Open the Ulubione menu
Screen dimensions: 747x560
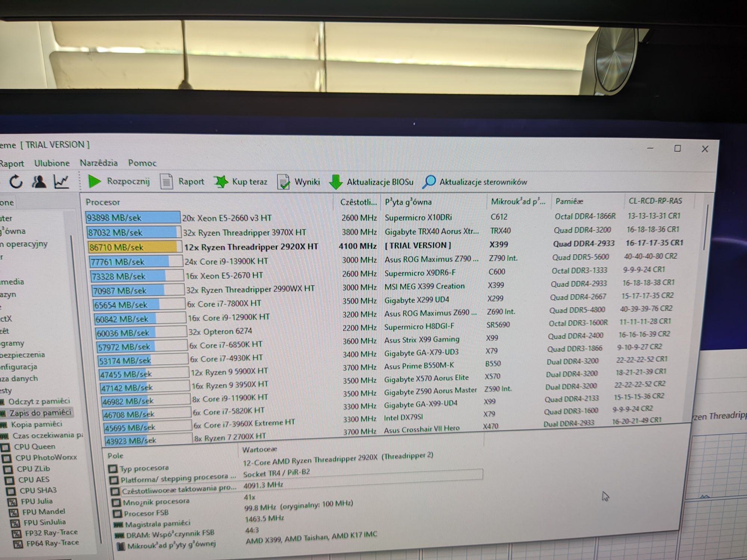[x=52, y=163]
